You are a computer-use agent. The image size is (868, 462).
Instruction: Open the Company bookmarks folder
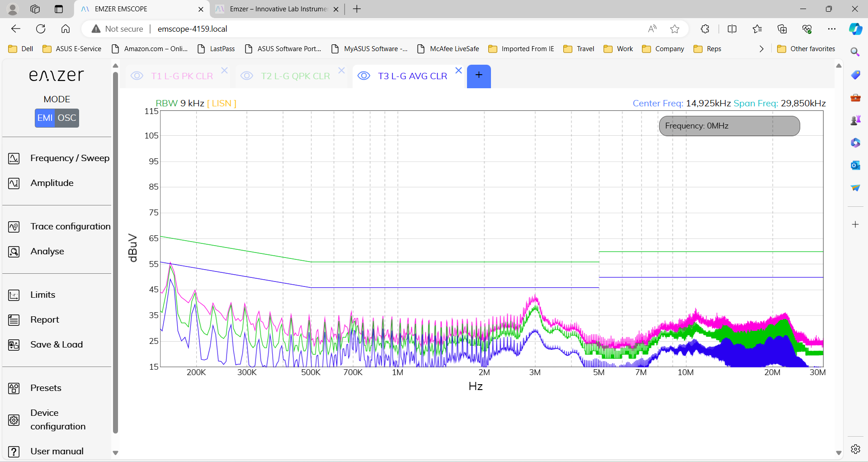(663, 49)
